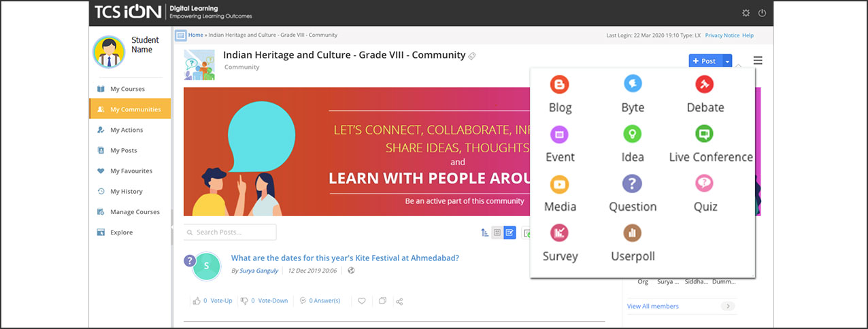Select the Blog post type icon
Viewport: 868px width, 329px height.
pyautogui.click(x=559, y=84)
